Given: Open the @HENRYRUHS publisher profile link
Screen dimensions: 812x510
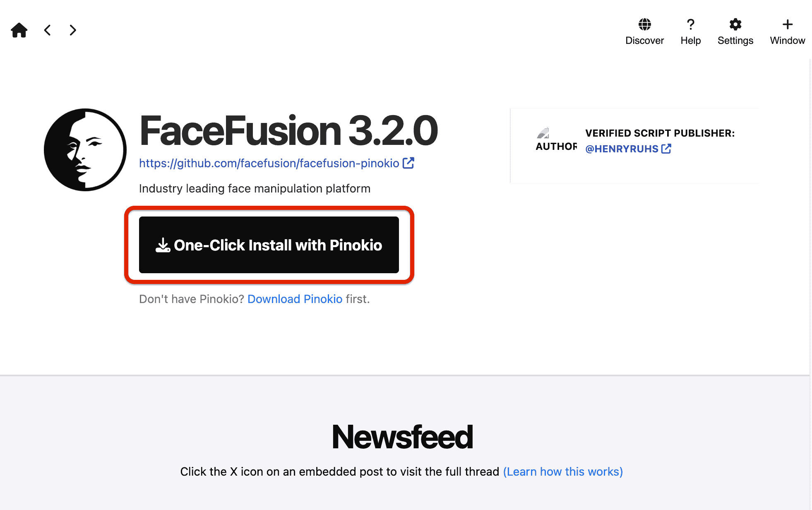Looking at the screenshot, I should pyautogui.click(x=622, y=149).
